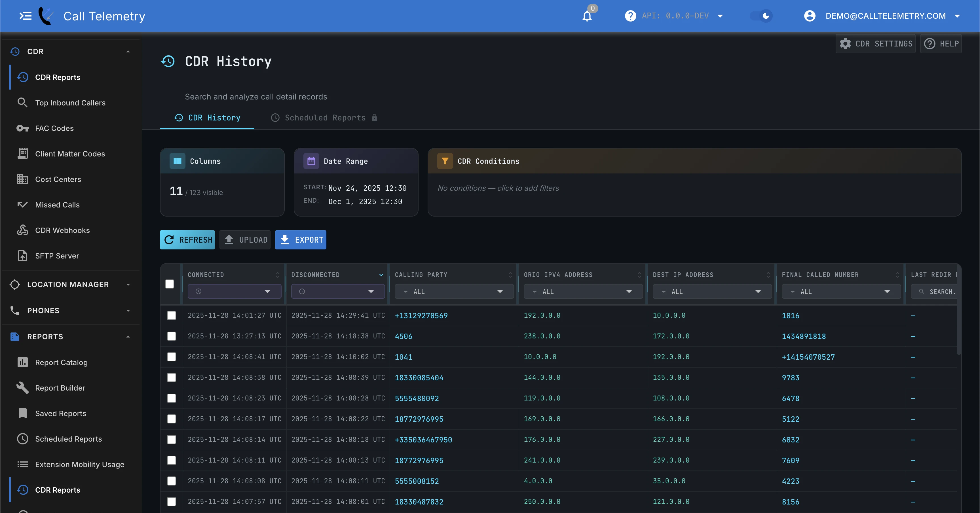The width and height of the screenshot is (980, 513).
Task: Open the locked Scheduled Reports tab
Action: [324, 118]
